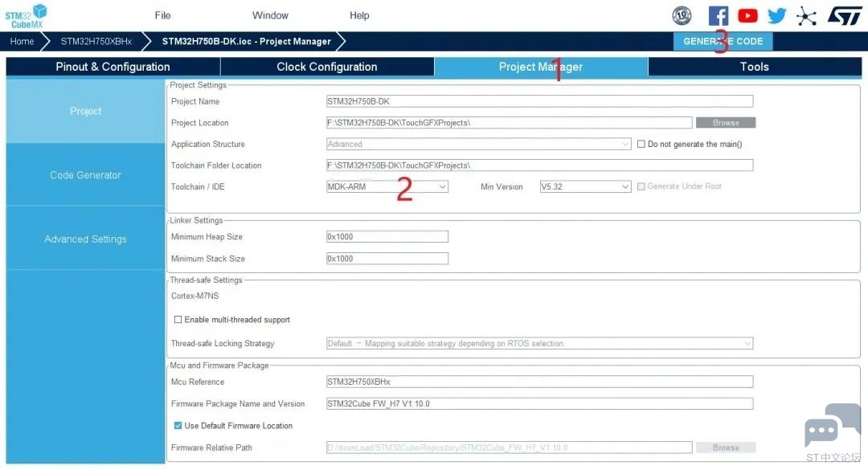Tick 'Do not generate the main()' checkbox

pos(641,144)
